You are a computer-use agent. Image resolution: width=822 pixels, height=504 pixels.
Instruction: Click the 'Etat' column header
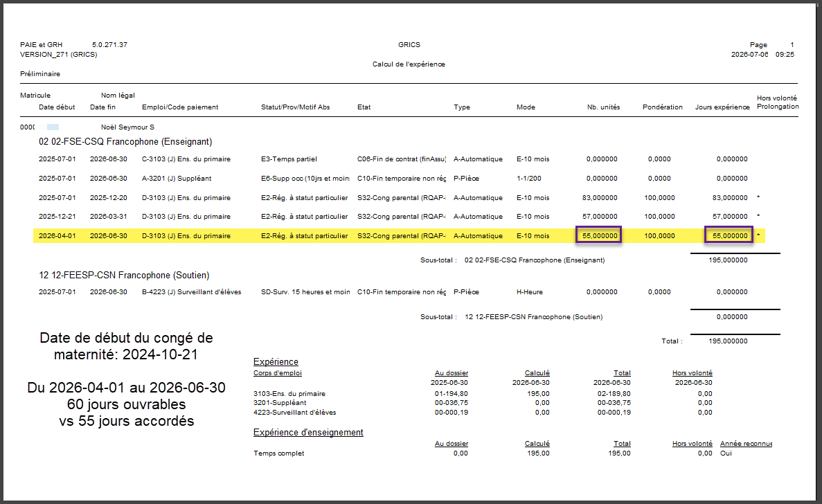pyautogui.click(x=364, y=107)
